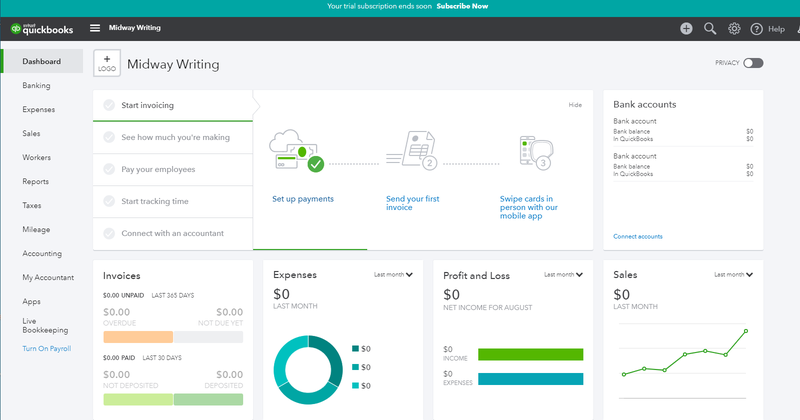Click the Help text in header
The image size is (800, 420).
[x=776, y=29]
